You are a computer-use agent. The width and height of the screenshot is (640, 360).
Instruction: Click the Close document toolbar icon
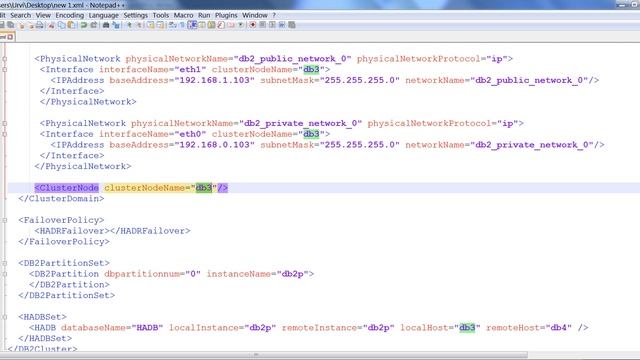coord(22,25)
